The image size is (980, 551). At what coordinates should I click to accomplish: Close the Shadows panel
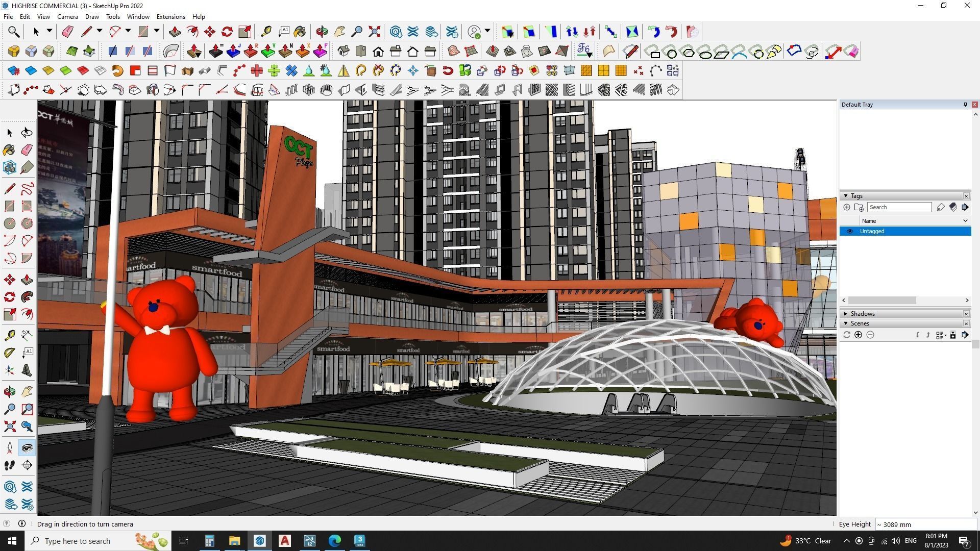coord(966,314)
